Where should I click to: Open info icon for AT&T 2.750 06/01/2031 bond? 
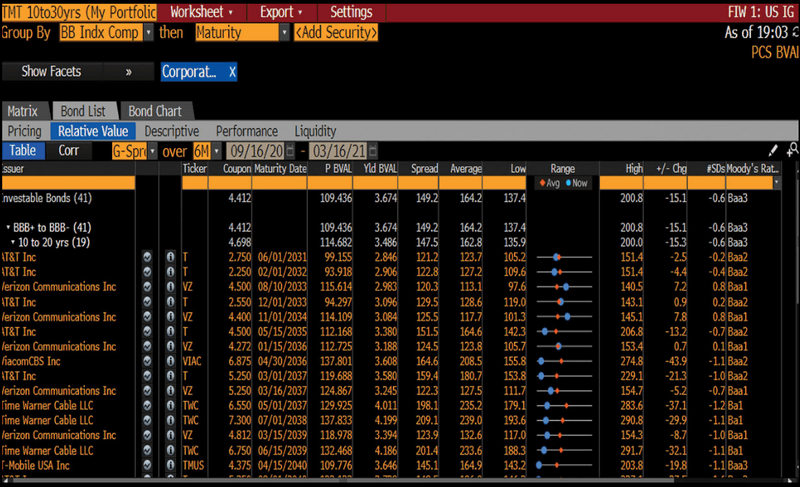click(170, 257)
